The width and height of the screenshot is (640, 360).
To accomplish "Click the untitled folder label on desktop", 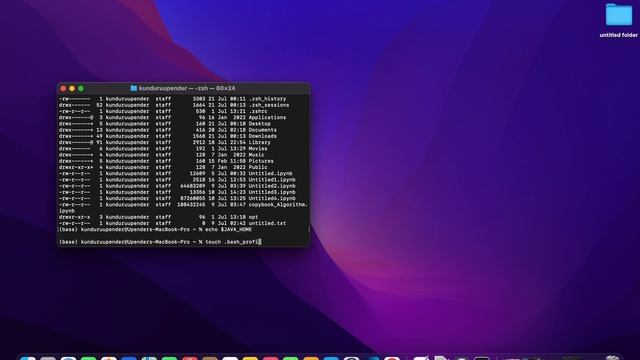I will click(x=618, y=35).
